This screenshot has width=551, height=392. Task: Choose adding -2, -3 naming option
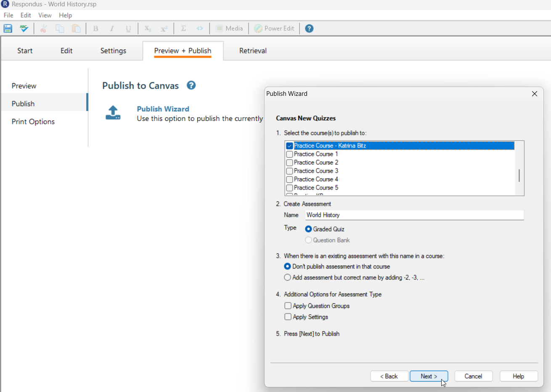pos(287,277)
